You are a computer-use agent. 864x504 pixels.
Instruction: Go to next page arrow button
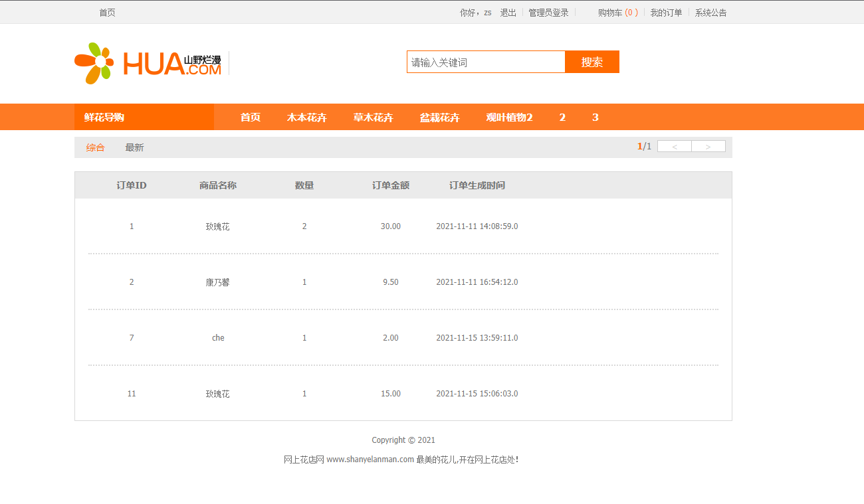coord(708,146)
